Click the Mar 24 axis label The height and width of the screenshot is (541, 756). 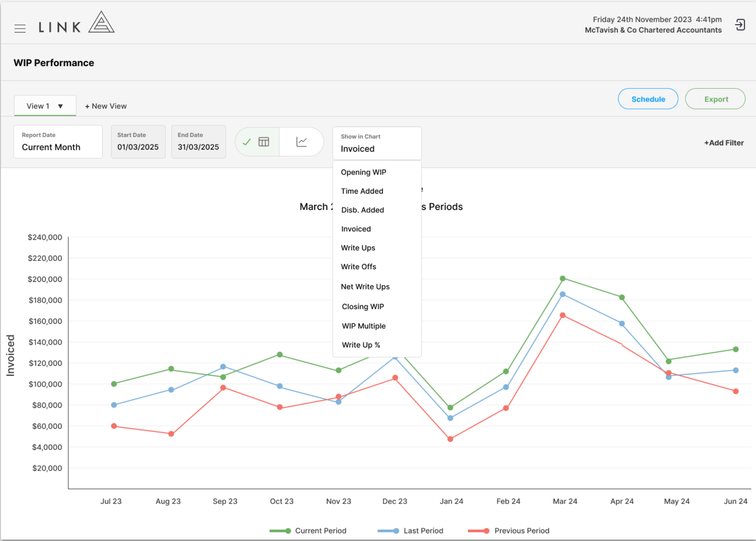[x=565, y=501]
